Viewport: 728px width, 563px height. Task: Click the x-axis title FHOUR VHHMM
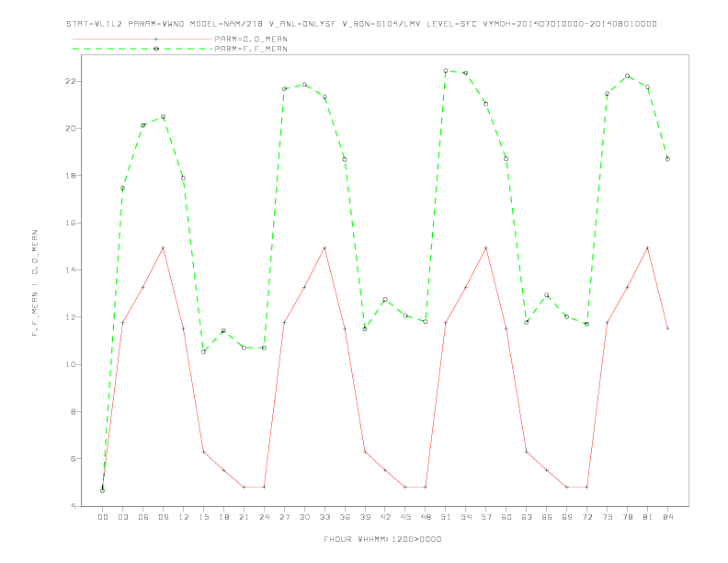tap(382, 539)
